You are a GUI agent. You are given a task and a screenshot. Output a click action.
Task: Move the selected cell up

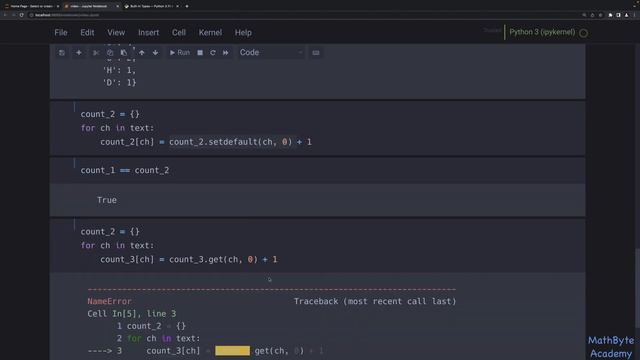pyautogui.click(x=142, y=53)
